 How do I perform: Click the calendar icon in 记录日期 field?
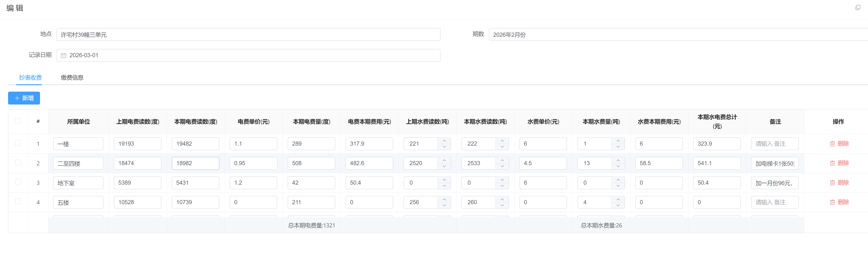pyautogui.click(x=63, y=56)
